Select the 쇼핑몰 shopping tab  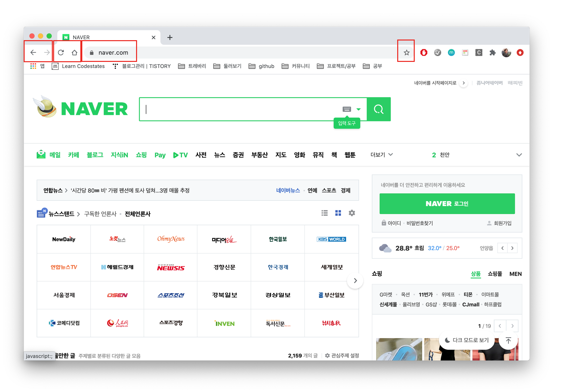(x=495, y=274)
